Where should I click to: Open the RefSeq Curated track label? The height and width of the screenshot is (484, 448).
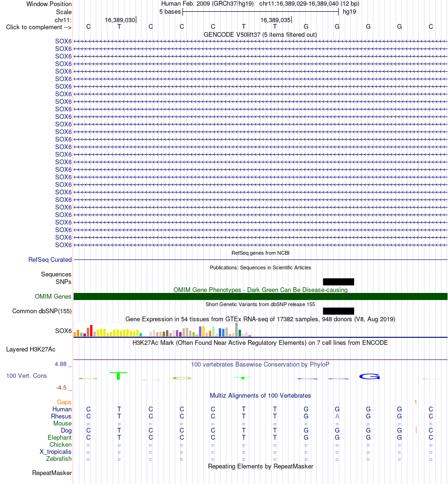(50, 259)
